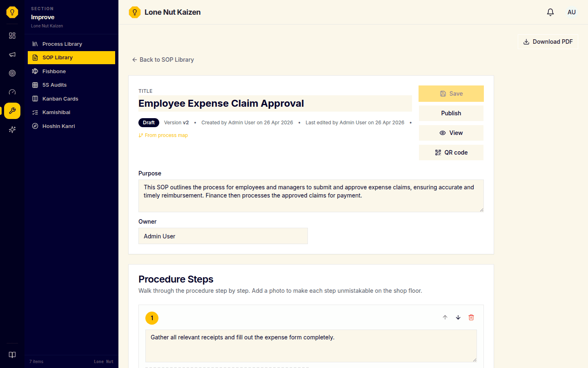The height and width of the screenshot is (368, 588).
Task: Open the AU user avatar menu
Action: point(572,12)
